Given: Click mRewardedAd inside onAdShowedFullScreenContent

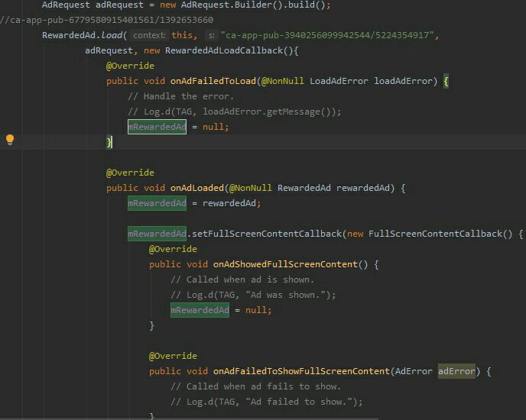Looking at the screenshot, I should click(x=200, y=310).
